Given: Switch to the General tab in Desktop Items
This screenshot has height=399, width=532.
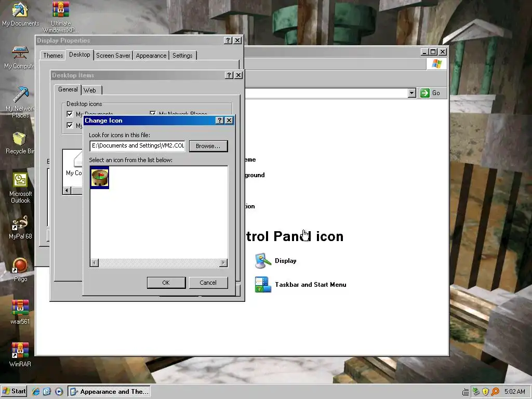Looking at the screenshot, I should click(x=68, y=89).
